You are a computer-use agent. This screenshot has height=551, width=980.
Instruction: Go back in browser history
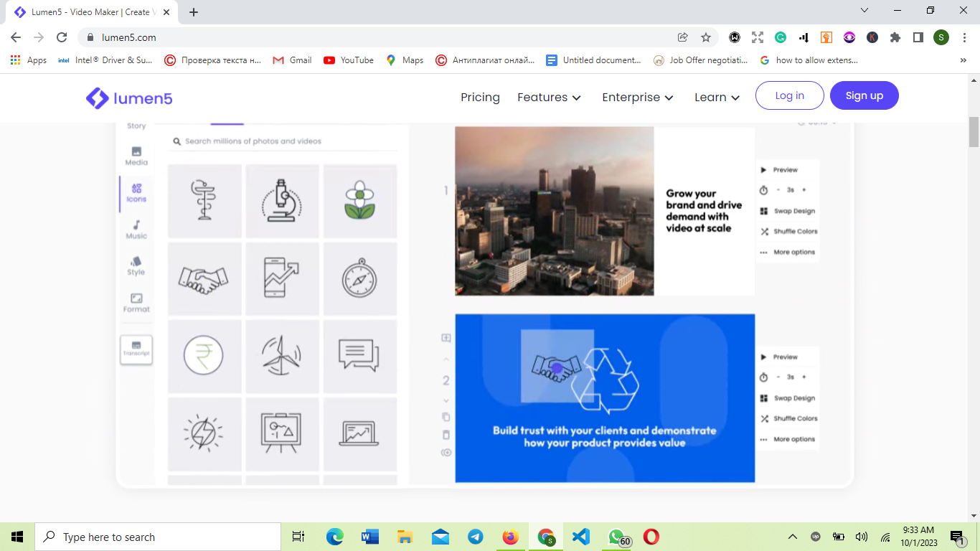[x=16, y=37]
